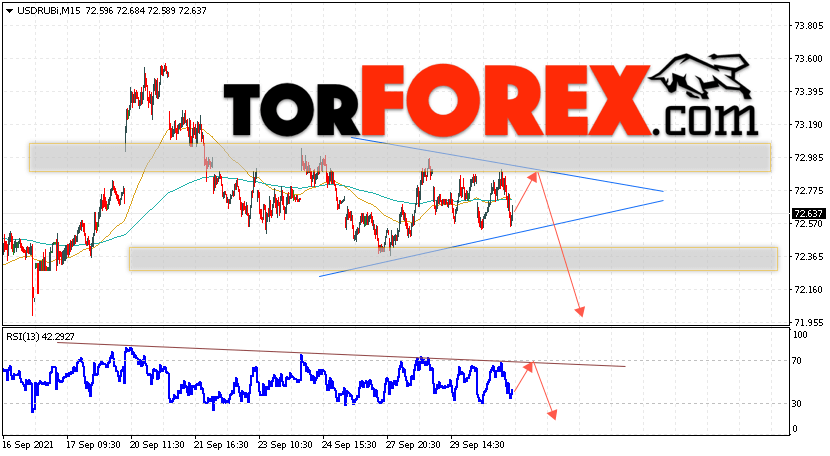Click price axis value 72.160

[808, 290]
